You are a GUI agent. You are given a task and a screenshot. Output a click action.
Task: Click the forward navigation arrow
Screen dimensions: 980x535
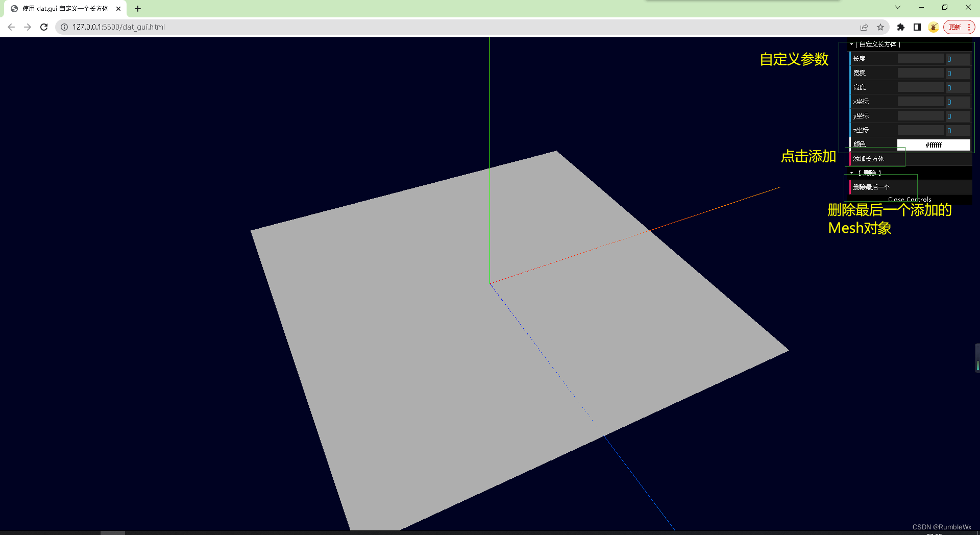[28, 27]
